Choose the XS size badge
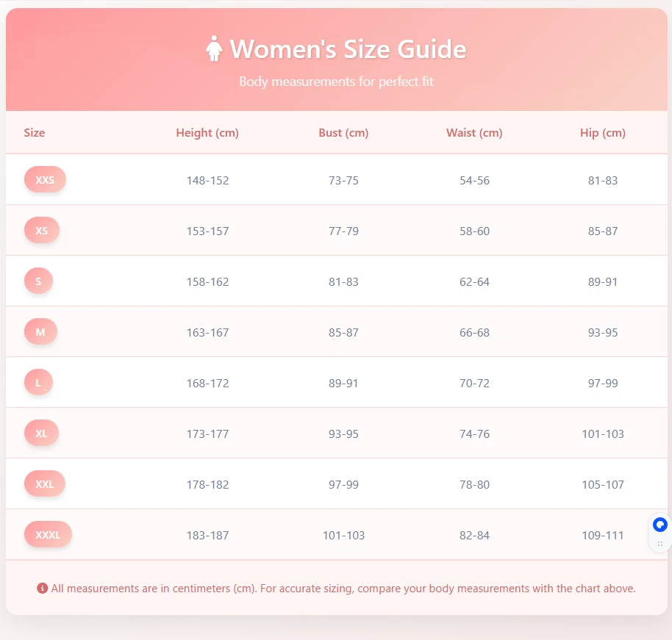The image size is (672, 640). tap(42, 231)
